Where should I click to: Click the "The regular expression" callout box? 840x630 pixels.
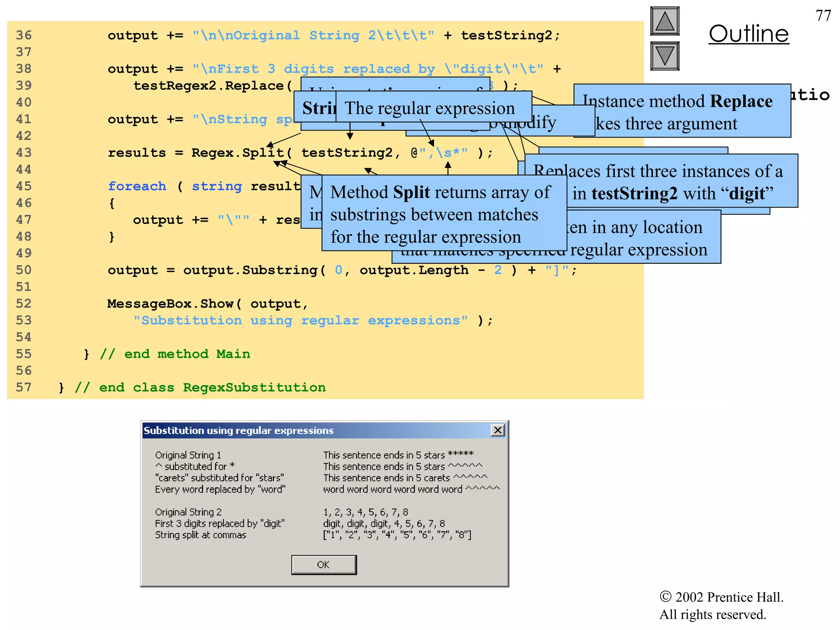click(434, 107)
